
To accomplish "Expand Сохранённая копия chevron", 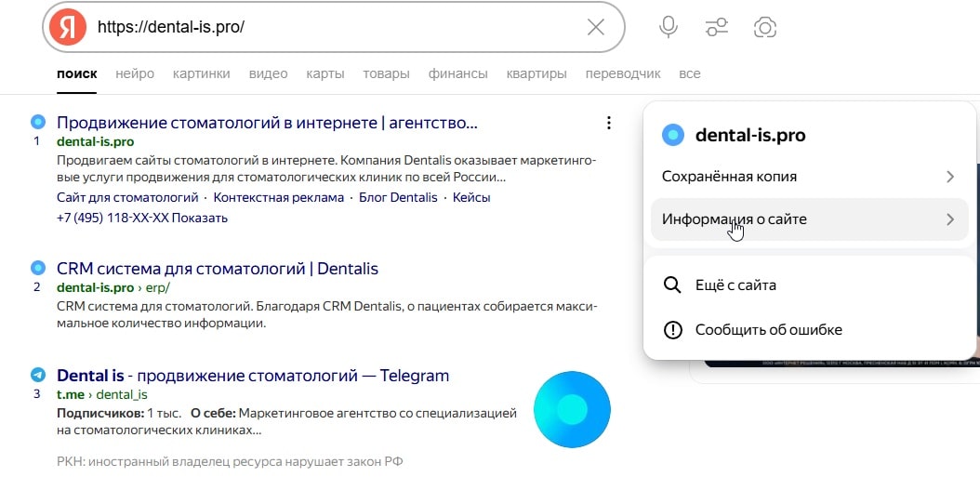I will [950, 177].
